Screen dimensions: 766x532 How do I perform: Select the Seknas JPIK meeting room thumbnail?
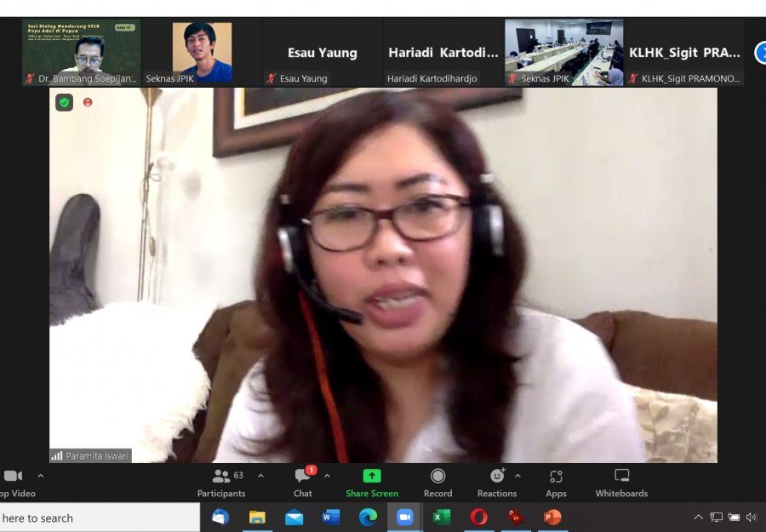tap(563, 52)
